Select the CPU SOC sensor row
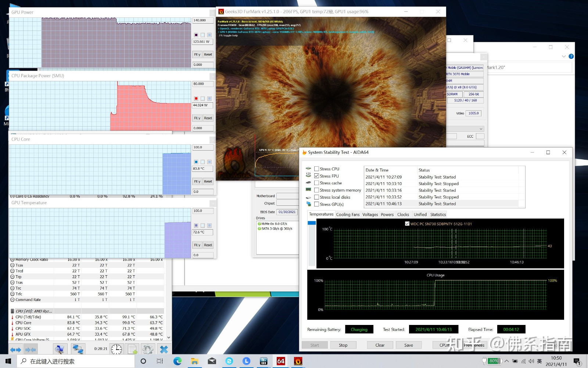This screenshot has height=368, width=588. pyautogui.click(x=87, y=328)
